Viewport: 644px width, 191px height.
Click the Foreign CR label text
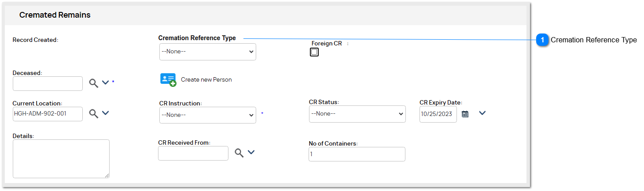(x=327, y=44)
